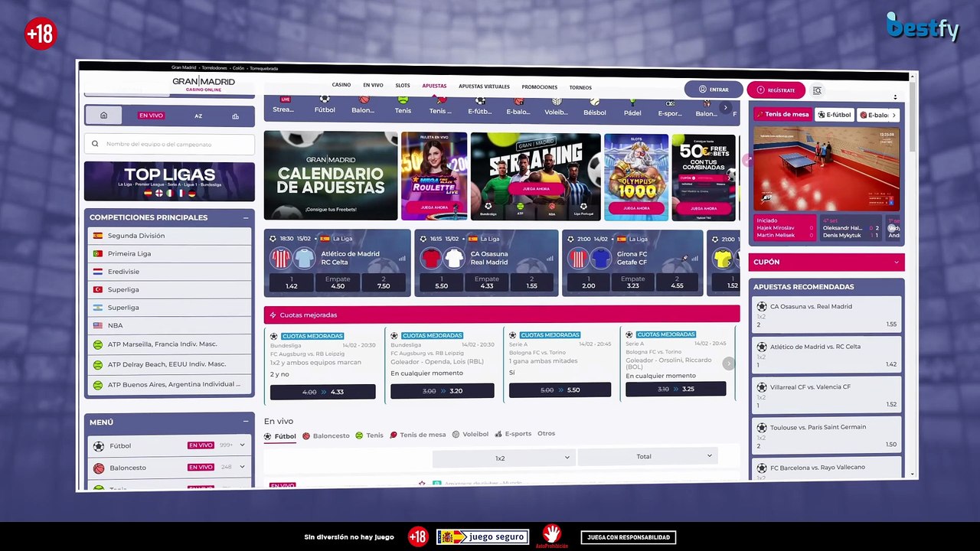Click the search icon beside Regístrate

[x=817, y=90]
